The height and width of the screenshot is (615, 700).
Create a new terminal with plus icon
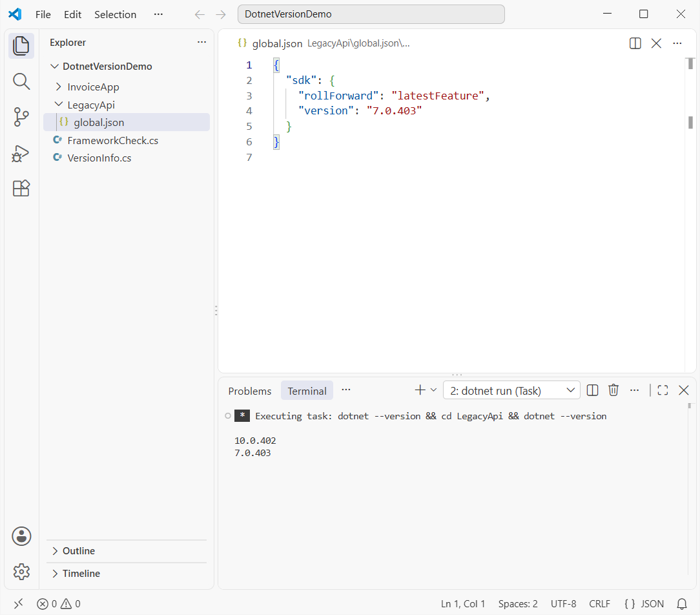tap(420, 390)
